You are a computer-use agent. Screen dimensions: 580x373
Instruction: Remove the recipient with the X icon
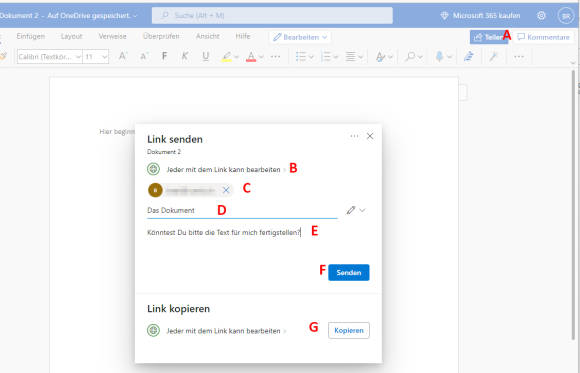pyautogui.click(x=226, y=190)
